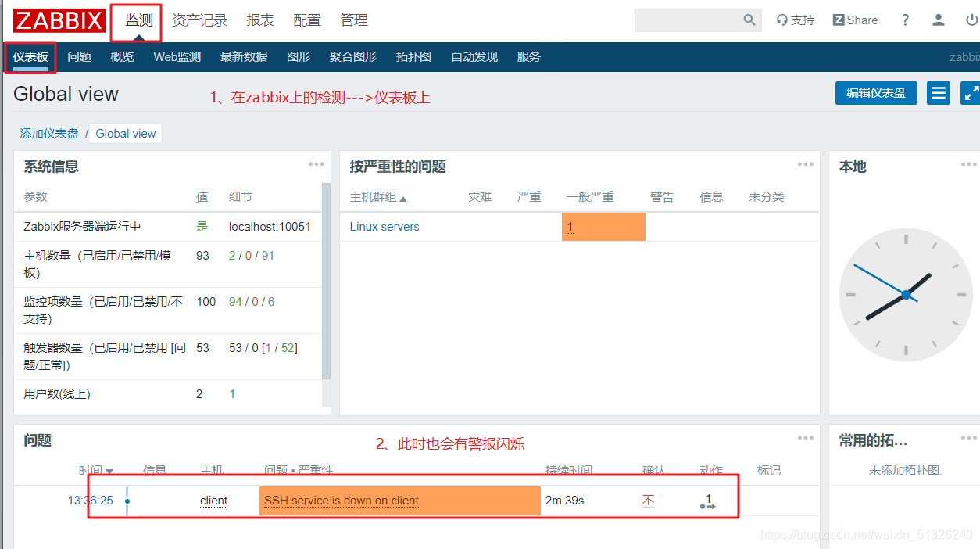
Task: Click the ZABBIX logo
Action: [x=59, y=20]
